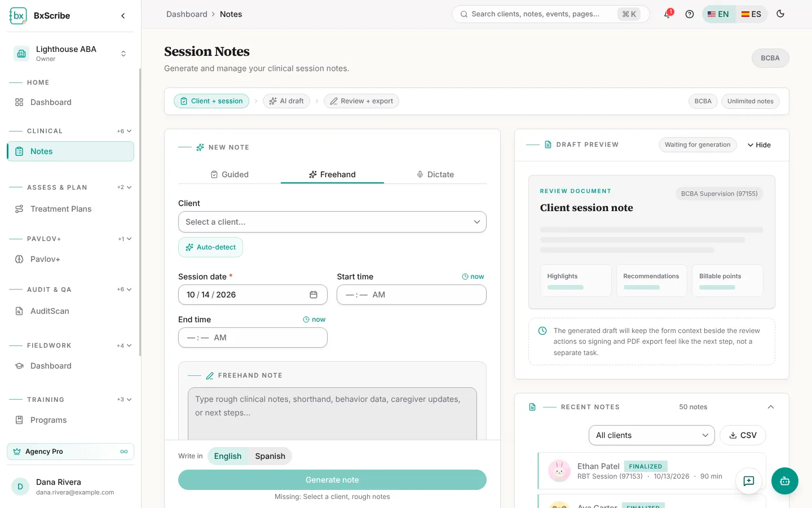Expand the Clinical section +6
Screen dimensions: 812x508
click(125, 131)
